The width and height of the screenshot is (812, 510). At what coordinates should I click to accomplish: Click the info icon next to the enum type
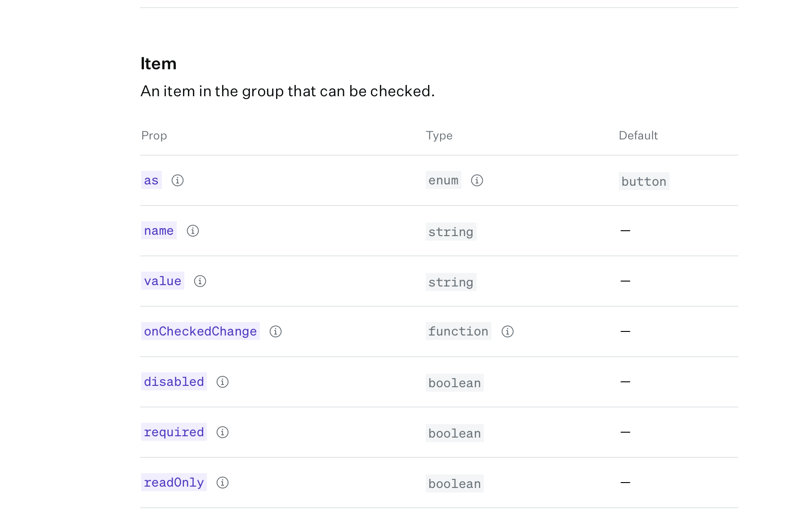coord(477,181)
